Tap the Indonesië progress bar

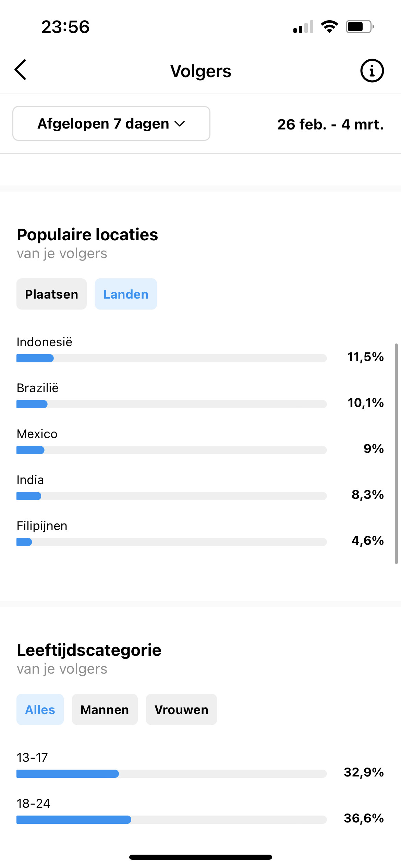pos(171,358)
